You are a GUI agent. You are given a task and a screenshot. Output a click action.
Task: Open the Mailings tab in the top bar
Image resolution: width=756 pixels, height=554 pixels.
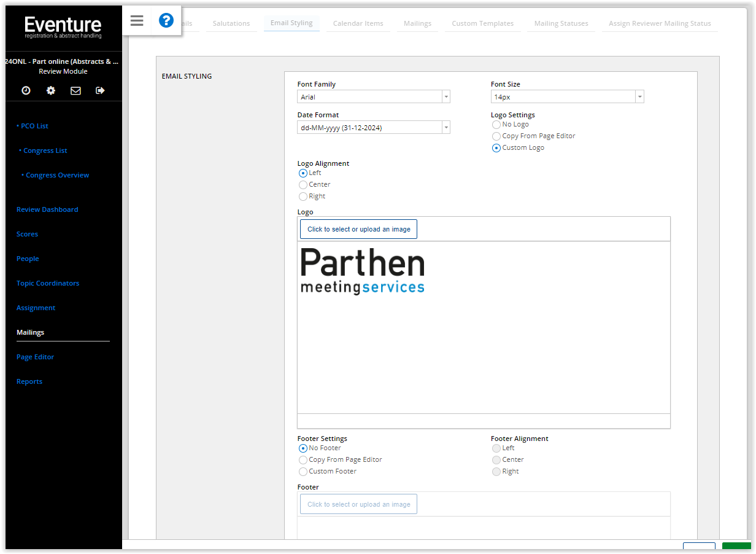(417, 23)
